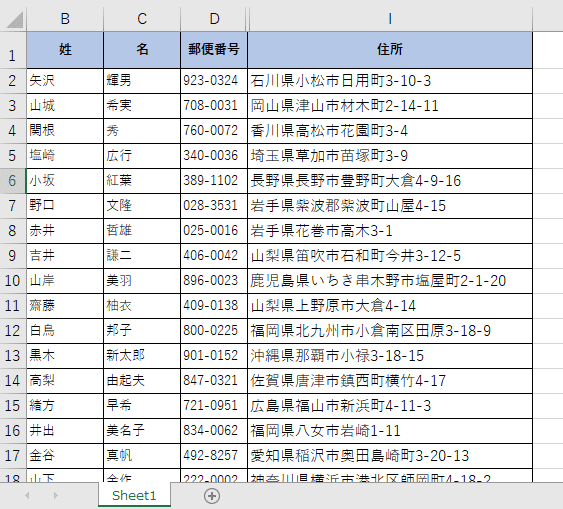The image size is (563, 509).
Task: Select cell containing 由起夫
Action: 142,381
